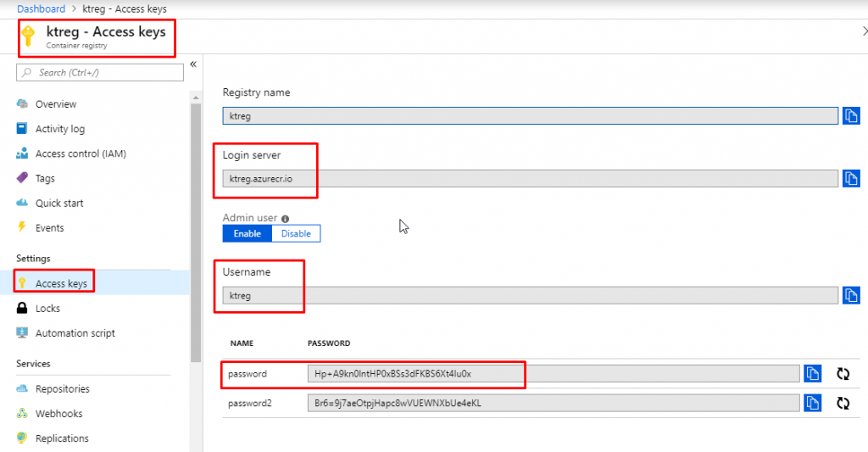
Task: Click the Events lightning icon
Action: 21,227
